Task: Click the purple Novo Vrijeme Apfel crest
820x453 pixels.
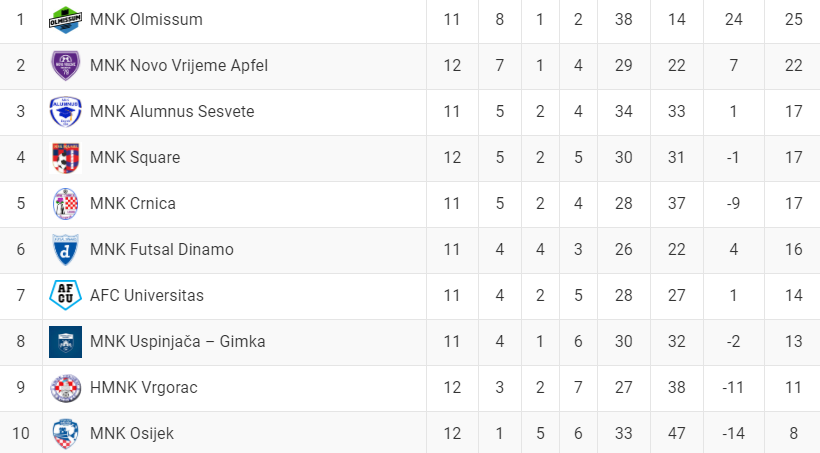Action: tap(65, 65)
